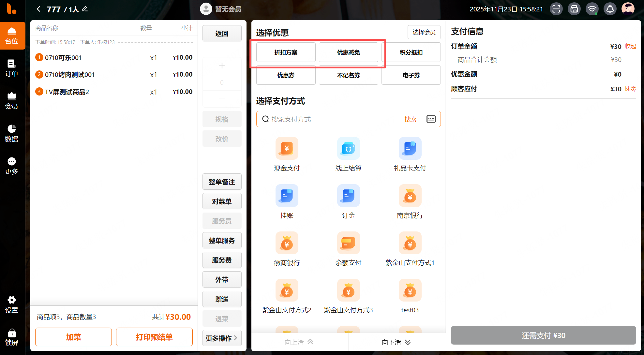Screen dimensions: 644x355
Task: Click the edit pencil next to table 777
Action: pyautogui.click(x=85, y=9)
